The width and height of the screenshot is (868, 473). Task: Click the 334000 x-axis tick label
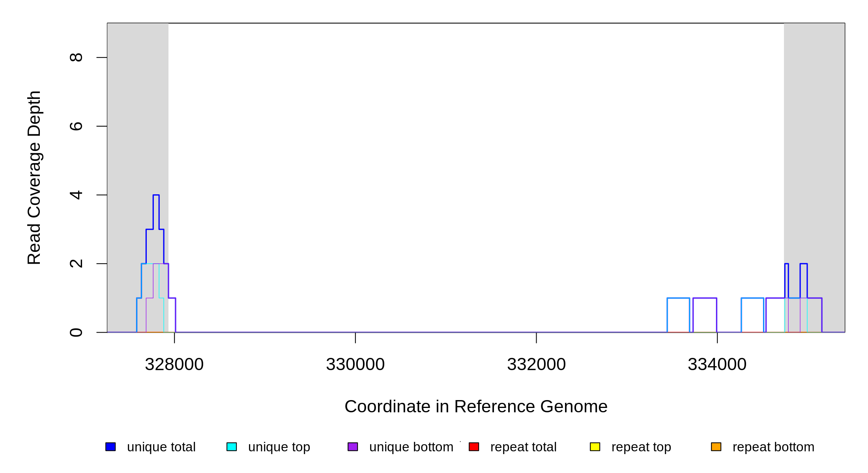coord(717,364)
